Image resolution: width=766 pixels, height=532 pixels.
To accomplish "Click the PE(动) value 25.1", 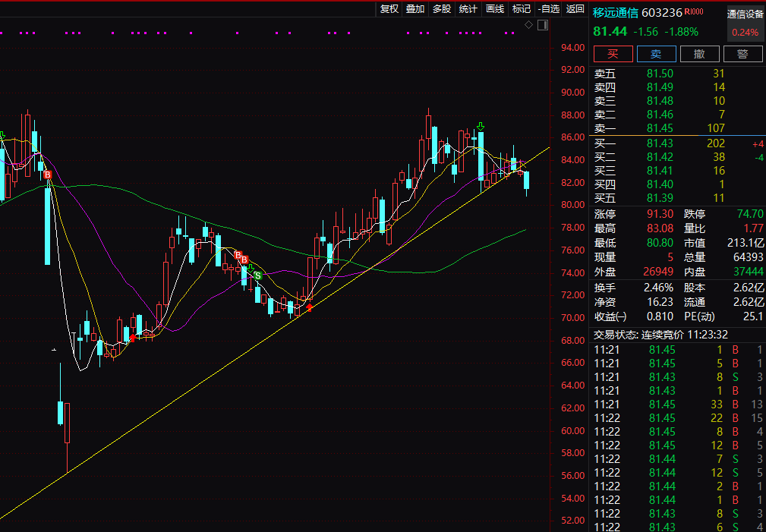I will (753, 316).
